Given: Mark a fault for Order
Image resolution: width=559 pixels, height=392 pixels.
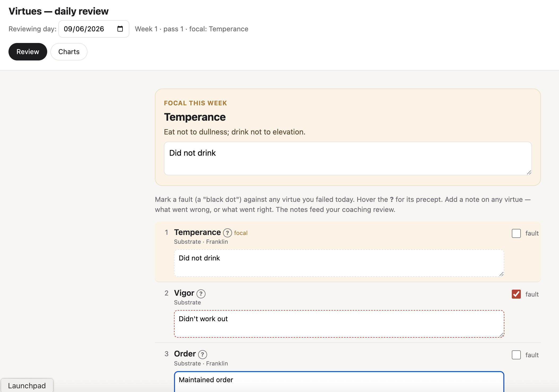Looking at the screenshot, I should click(x=516, y=355).
